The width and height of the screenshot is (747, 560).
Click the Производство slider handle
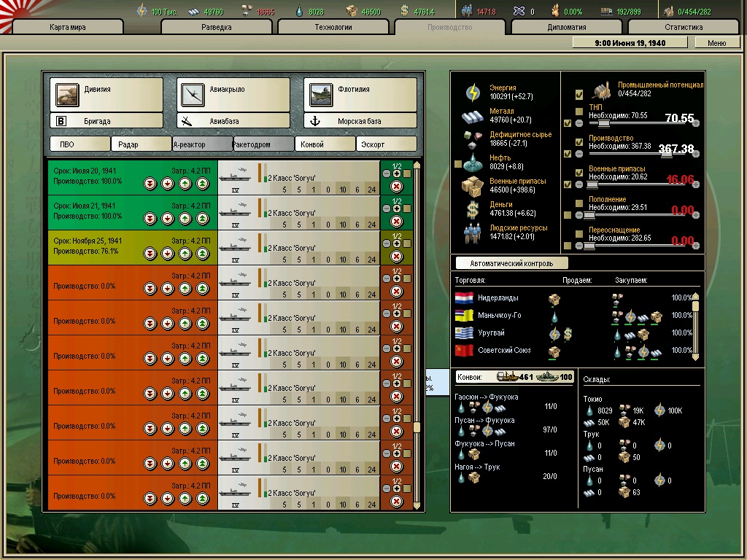click(668, 153)
